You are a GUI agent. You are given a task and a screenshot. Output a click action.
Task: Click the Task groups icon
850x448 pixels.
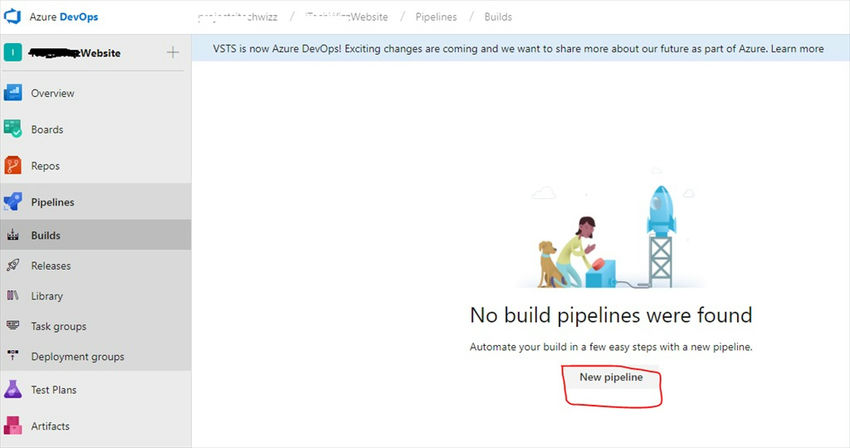pos(12,325)
